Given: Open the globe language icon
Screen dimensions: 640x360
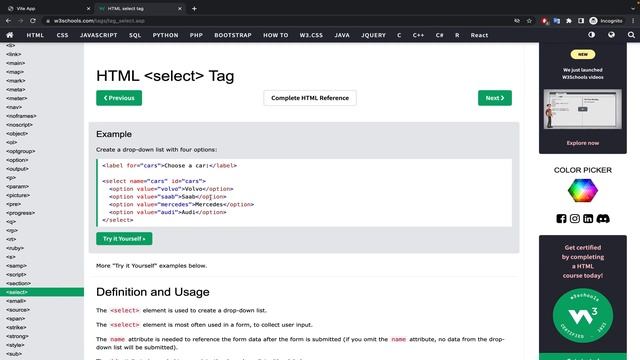Looking at the screenshot, I should tap(611, 35).
